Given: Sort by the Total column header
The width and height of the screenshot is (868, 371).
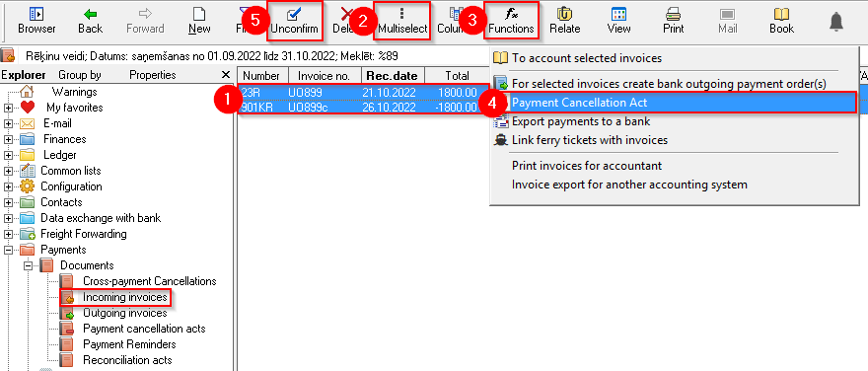Looking at the screenshot, I should [x=458, y=76].
